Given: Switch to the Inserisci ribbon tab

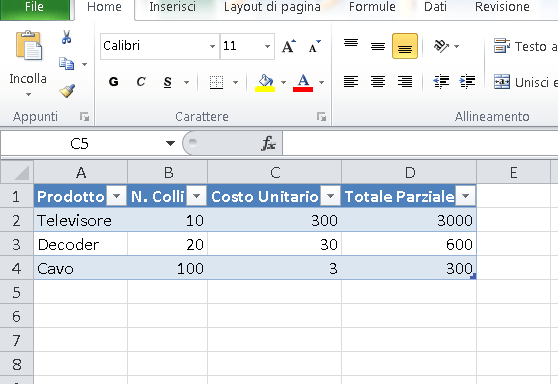Looking at the screenshot, I should pyautogui.click(x=173, y=7).
